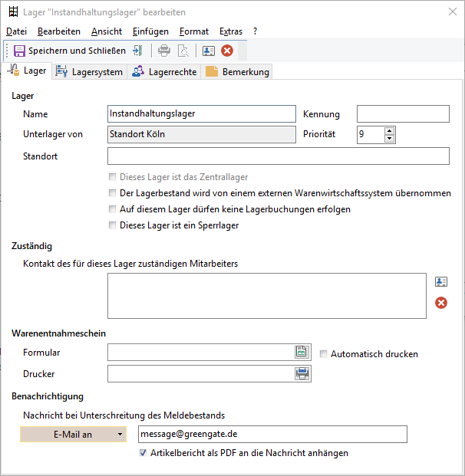The height and width of the screenshot is (476, 465).
Task: Click the red delete icon in the toolbar
Action: click(x=227, y=51)
